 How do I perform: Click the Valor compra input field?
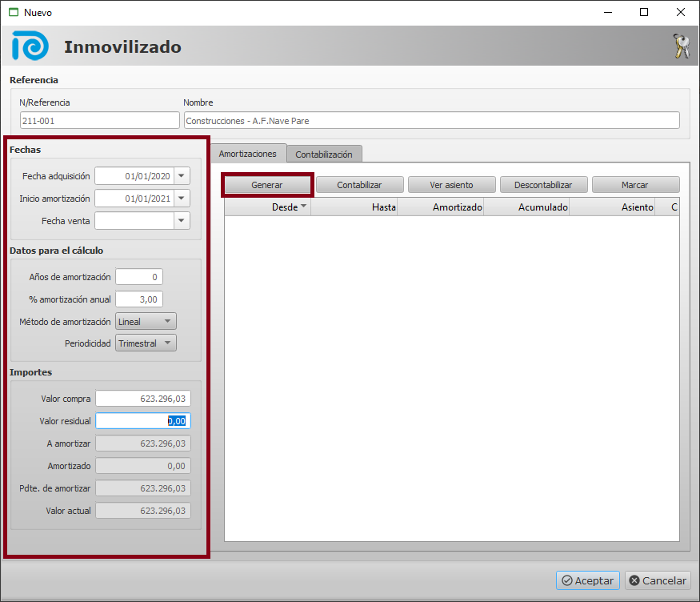point(143,399)
